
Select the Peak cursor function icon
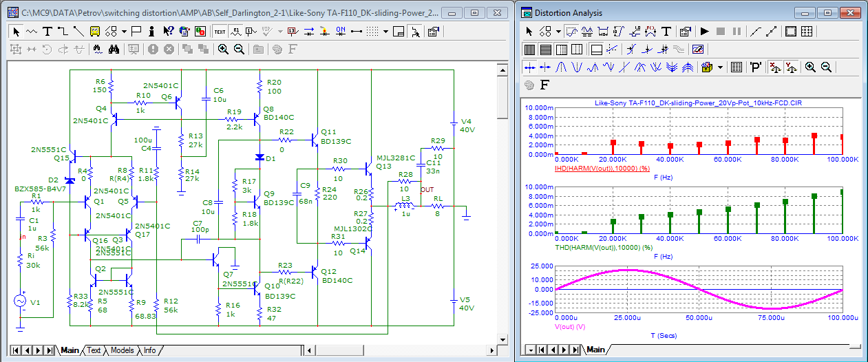tap(560, 67)
